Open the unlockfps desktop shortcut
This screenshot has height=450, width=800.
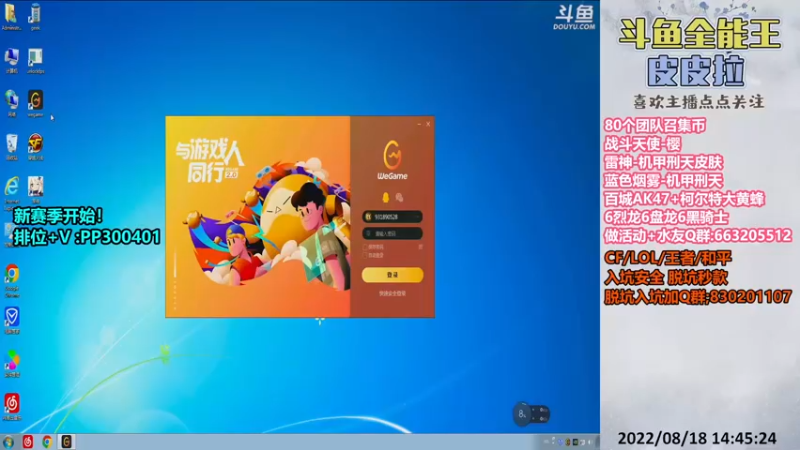[x=35, y=61]
